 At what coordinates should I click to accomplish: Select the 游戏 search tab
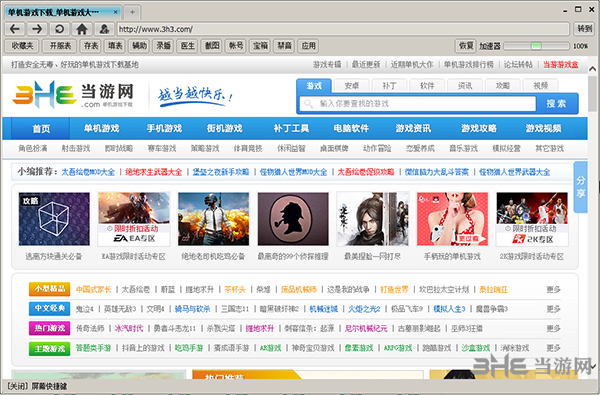coord(314,86)
